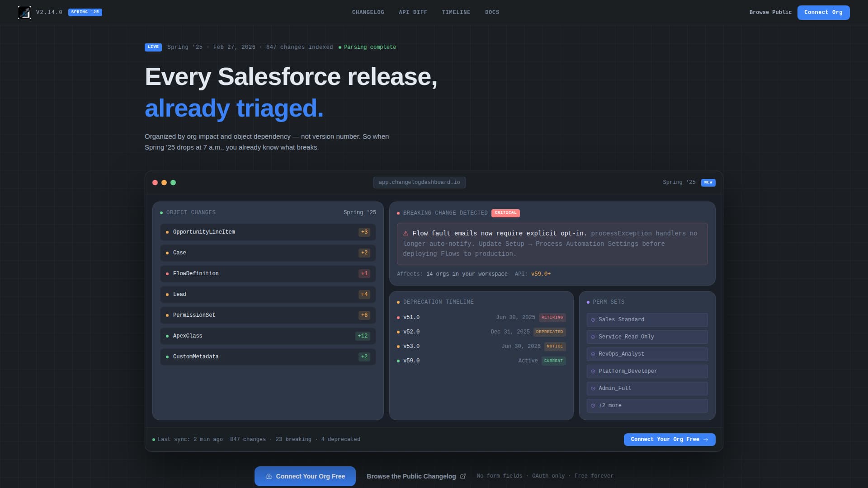The width and height of the screenshot is (868, 488).
Task: Select the Case object row
Action: coord(268,253)
